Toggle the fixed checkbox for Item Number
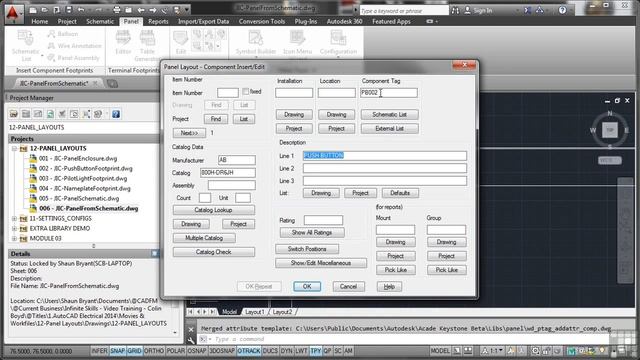Viewport: 640px width, 360px height. (245, 91)
